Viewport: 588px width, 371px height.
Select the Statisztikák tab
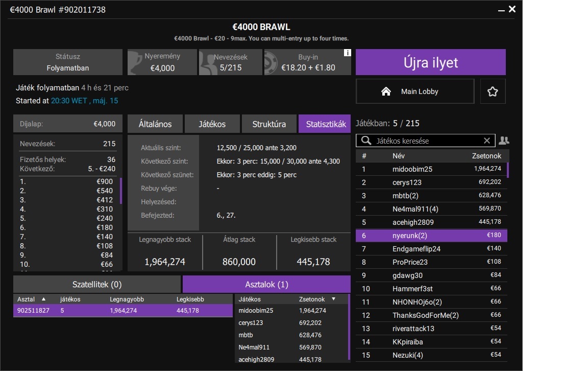point(325,124)
